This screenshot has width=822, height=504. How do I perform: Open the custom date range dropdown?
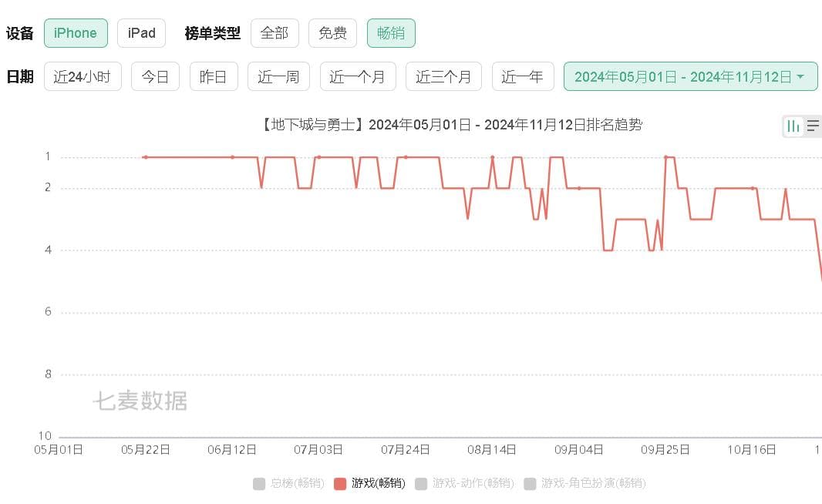[x=690, y=76]
